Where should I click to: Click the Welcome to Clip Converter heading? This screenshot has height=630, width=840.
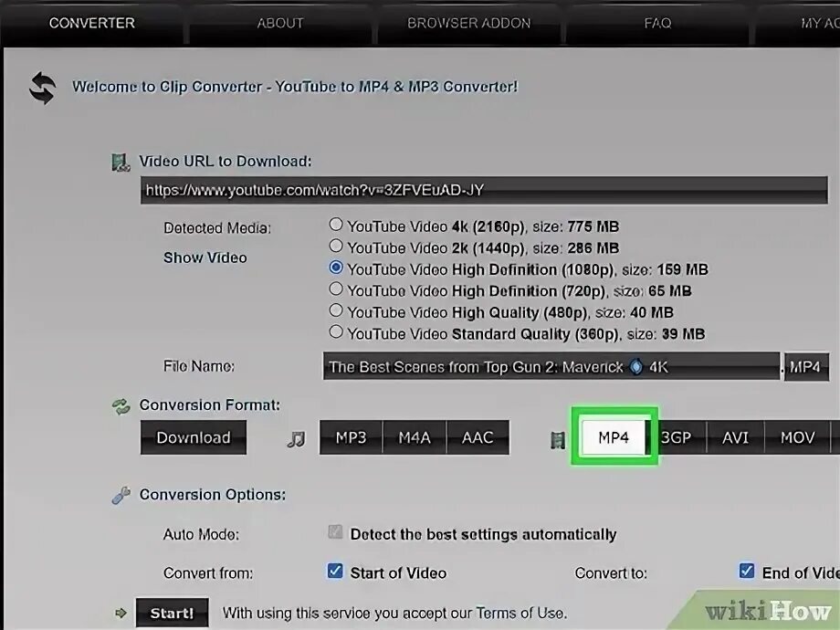click(295, 87)
